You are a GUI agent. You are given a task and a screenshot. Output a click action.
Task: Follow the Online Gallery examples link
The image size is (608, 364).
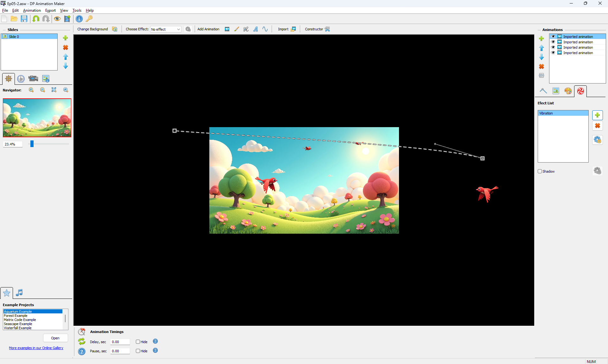pyautogui.click(x=36, y=348)
